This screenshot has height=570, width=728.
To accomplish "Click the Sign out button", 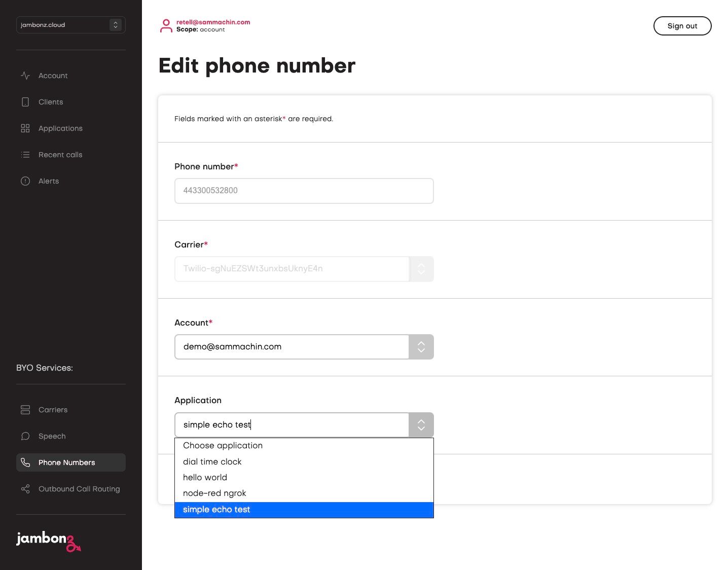I will 682,26.
